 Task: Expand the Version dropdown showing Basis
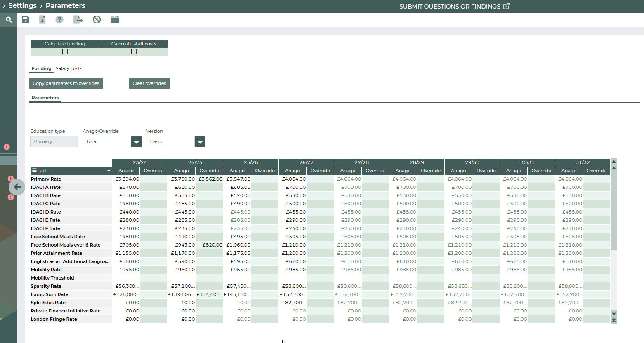point(200,142)
